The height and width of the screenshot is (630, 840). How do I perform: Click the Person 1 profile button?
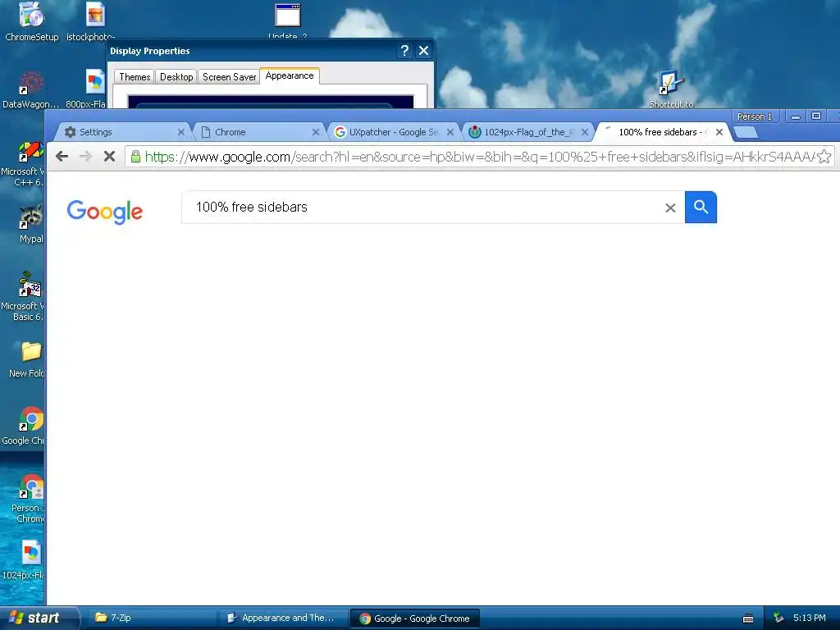coord(755,116)
